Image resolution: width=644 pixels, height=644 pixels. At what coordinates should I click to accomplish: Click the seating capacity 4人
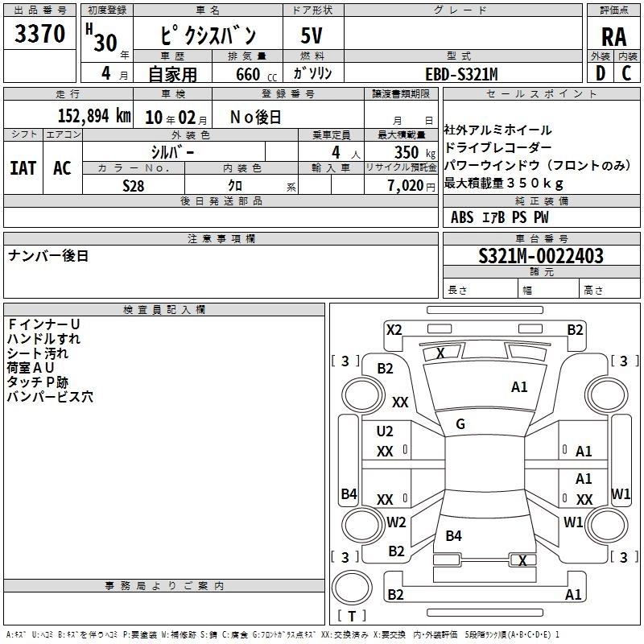(346, 152)
